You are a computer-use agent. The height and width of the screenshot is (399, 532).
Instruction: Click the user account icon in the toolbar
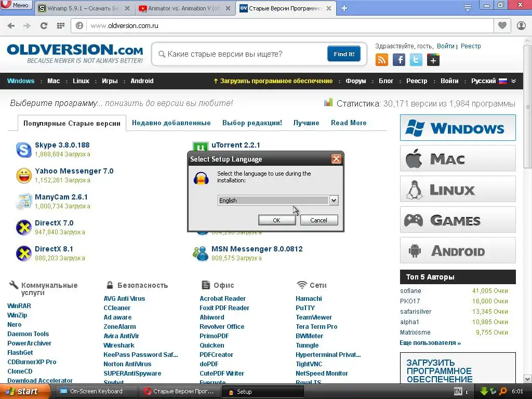click(x=521, y=25)
